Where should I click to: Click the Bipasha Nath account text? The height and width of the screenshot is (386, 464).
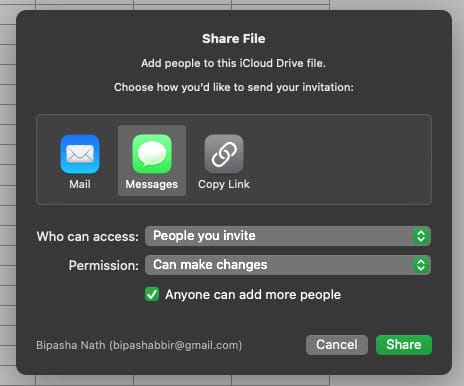139,345
